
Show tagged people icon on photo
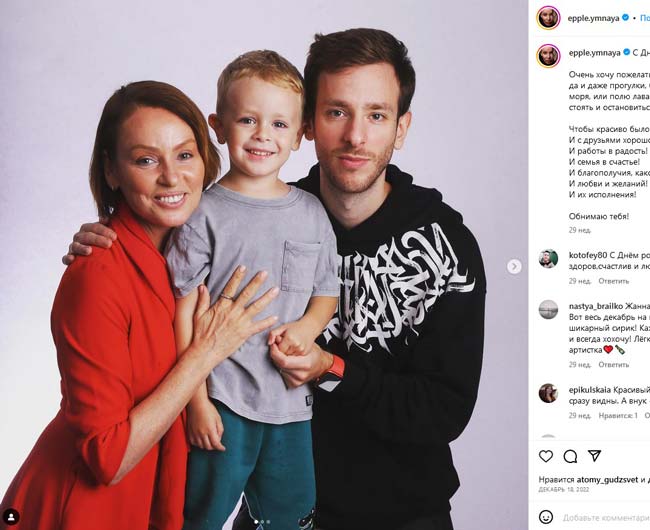[11, 516]
